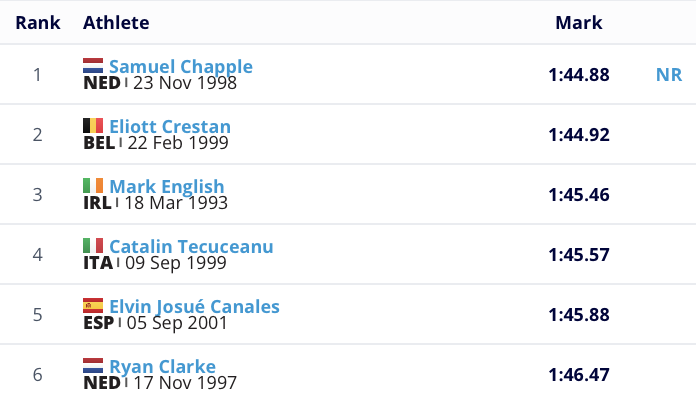Click the Belgium flag beside Eliott Crestan
Viewport: 696px width, 402px height.
pos(93,125)
